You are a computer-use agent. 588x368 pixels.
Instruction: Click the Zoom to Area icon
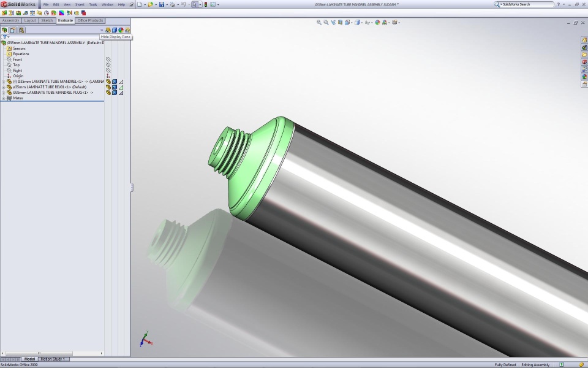(x=326, y=23)
